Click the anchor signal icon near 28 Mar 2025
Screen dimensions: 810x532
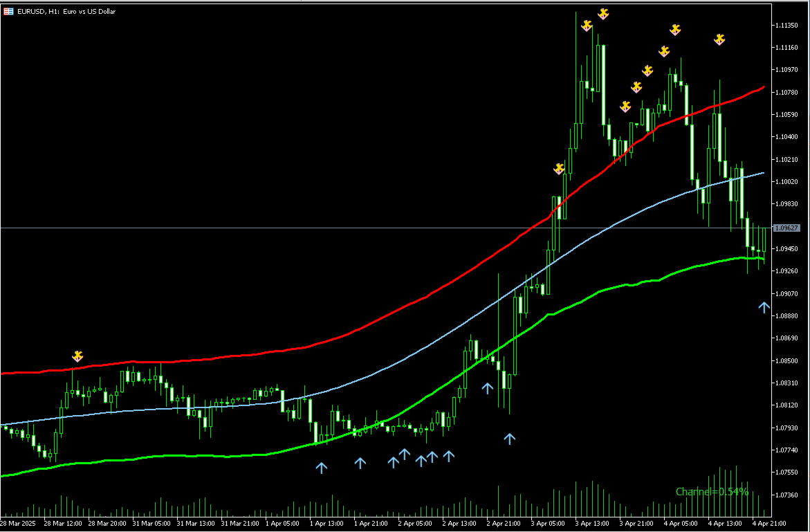[x=77, y=356]
